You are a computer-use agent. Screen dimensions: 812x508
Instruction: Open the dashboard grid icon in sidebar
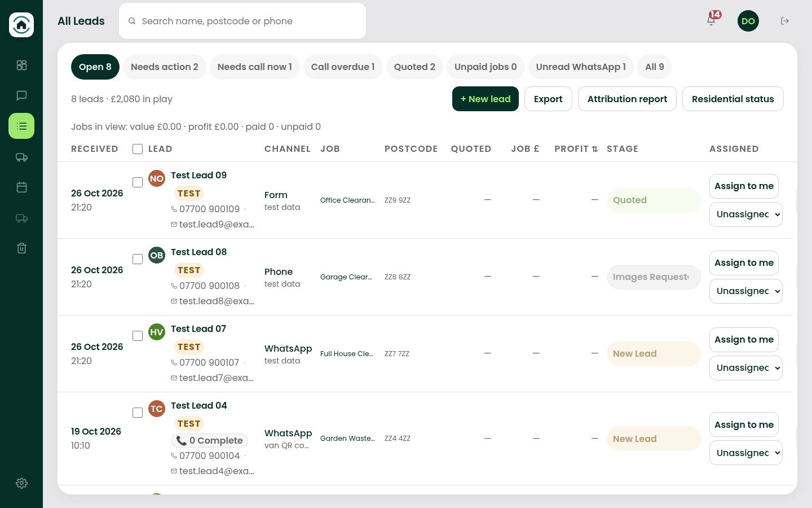[x=21, y=65]
